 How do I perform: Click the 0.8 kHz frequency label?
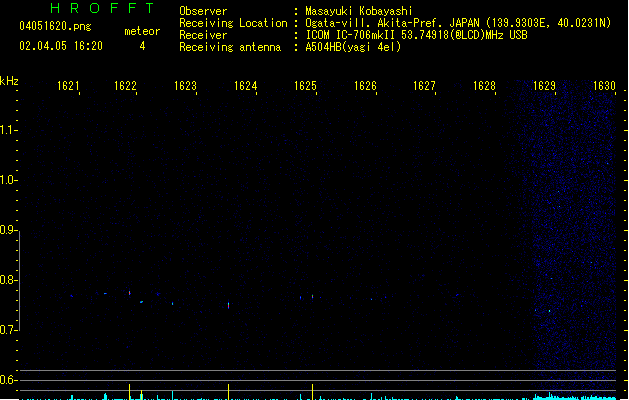pos(8,280)
